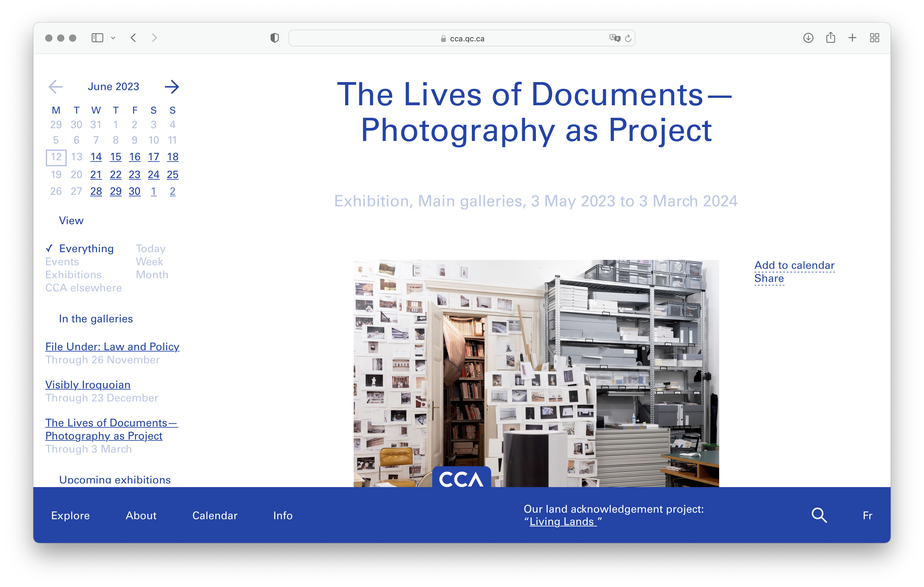Reload the page with the refresh icon
Image resolution: width=924 pixels, height=587 pixels.
[x=628, y=38]
